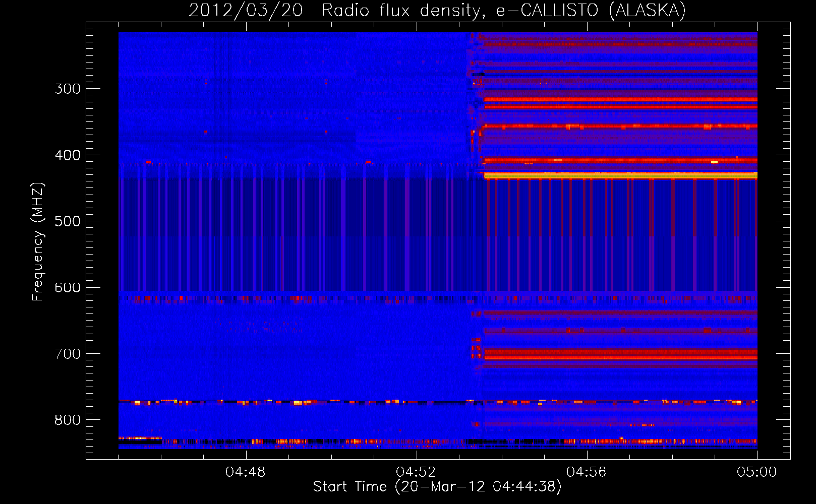The height and width of the screenshot is (504, 816).
Task: Click the 05:00 time tick label
Action: (x=757, y=472)
